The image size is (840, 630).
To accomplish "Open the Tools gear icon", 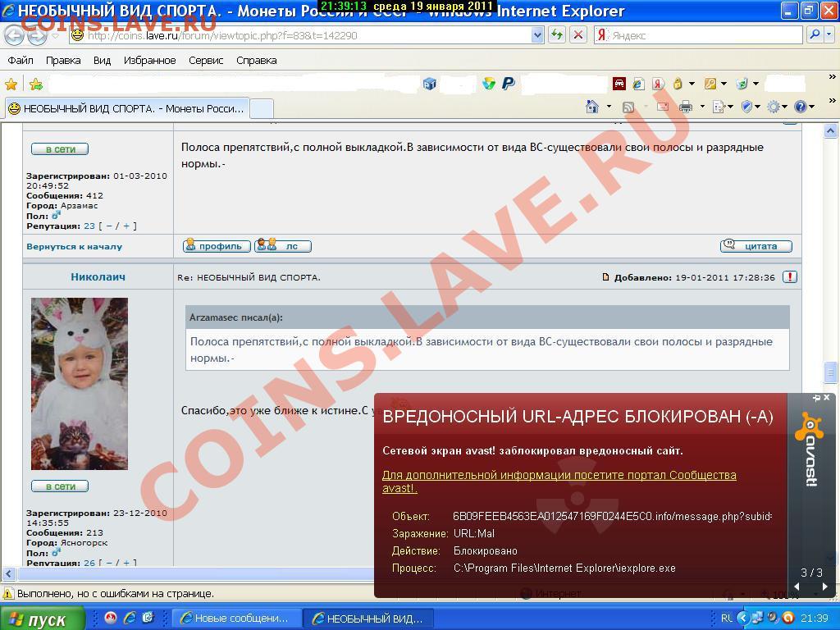I will point(773,107).
